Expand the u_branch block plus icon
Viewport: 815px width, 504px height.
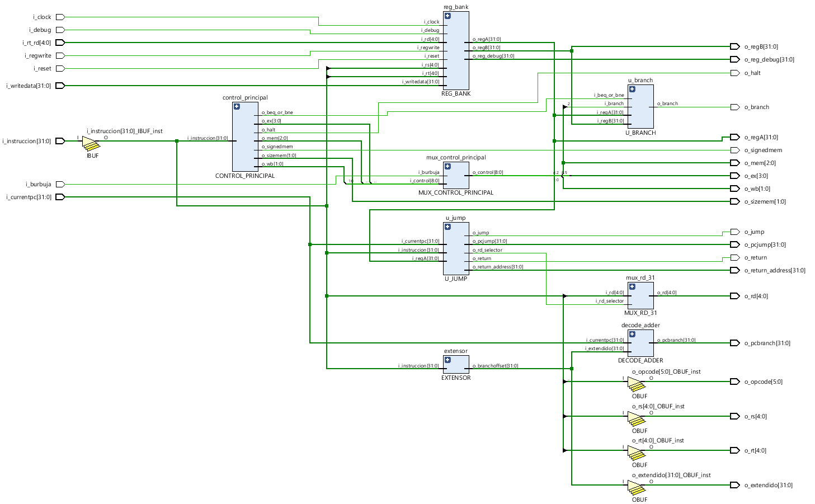(x=632, y=89)
